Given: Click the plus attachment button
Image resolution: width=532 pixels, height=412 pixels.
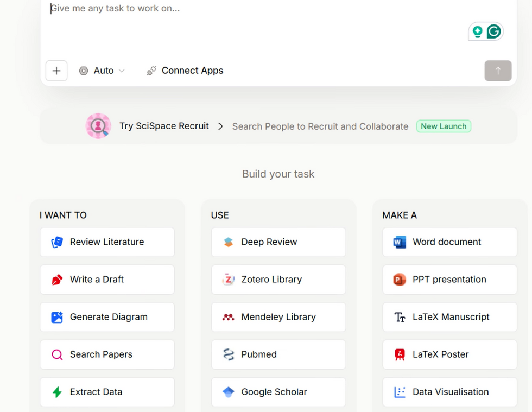Looking at the screenshot, I should pos(56,71).
